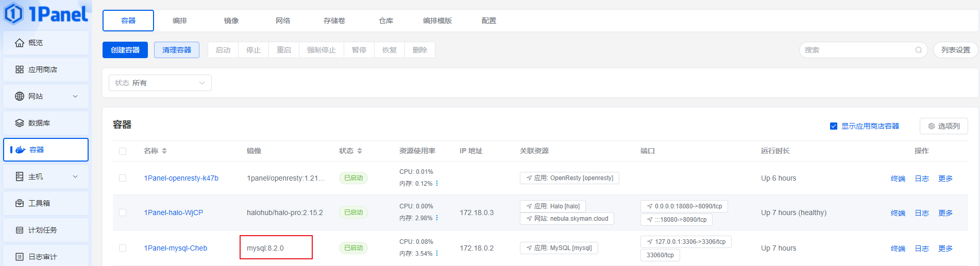
Task: Open the 1Panel-mysql-Cheb container link
Action: click(176, 248)
